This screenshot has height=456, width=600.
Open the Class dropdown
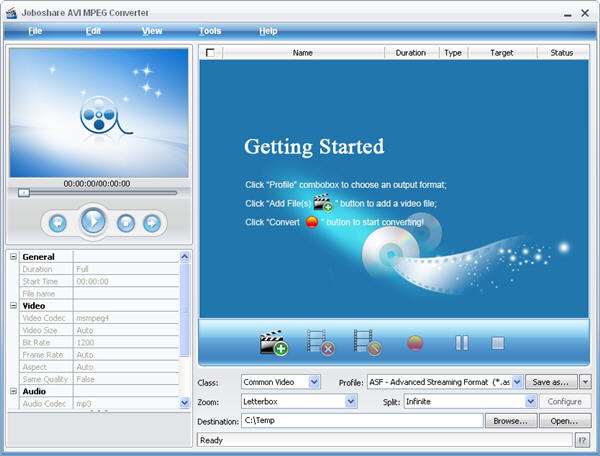(x=314, y=382)
